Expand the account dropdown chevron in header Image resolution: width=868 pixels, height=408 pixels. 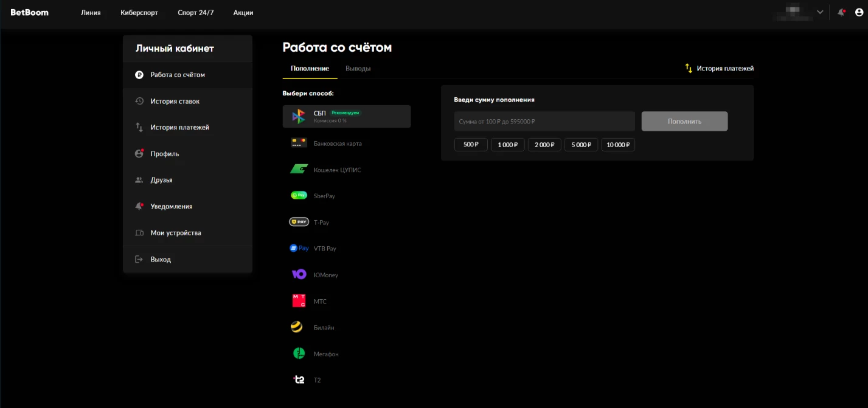[x=820, y=12]
